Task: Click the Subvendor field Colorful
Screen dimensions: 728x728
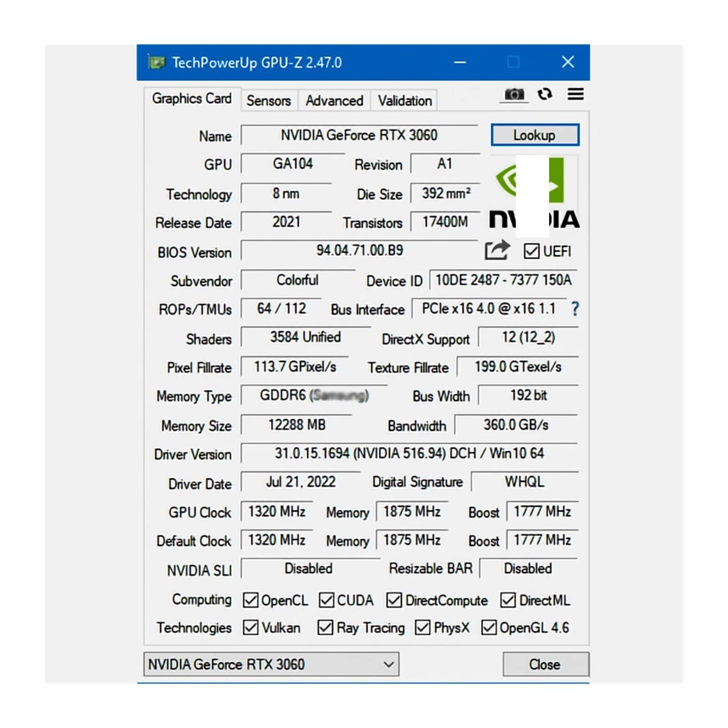Action: 298,280
